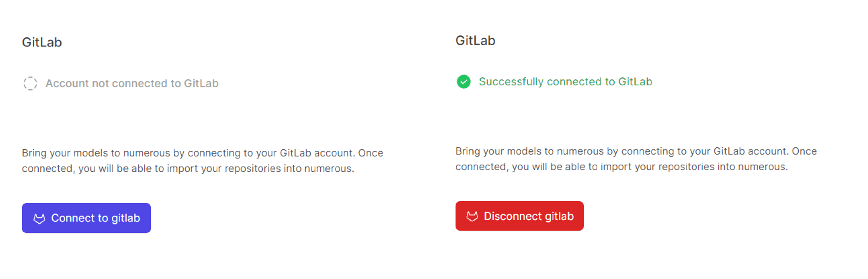The height and width of the screenshot is (279, 868).
Task: Click the second description line above Connect button
Action: (188, 168)
